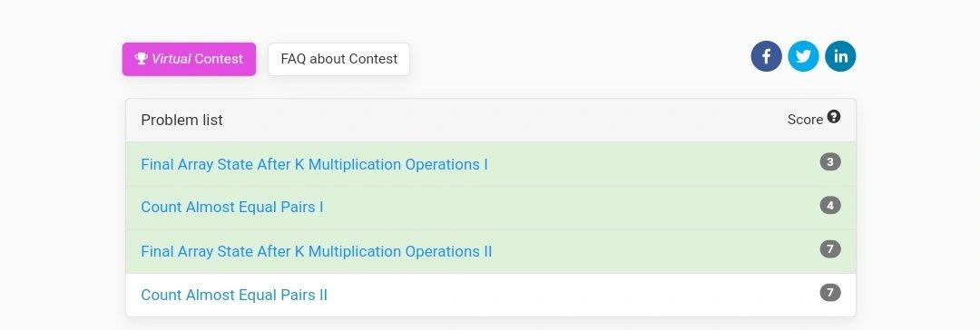Open Final Array State After K Multiplication Operations II
The image size is (980, 330).
[317, 251]
